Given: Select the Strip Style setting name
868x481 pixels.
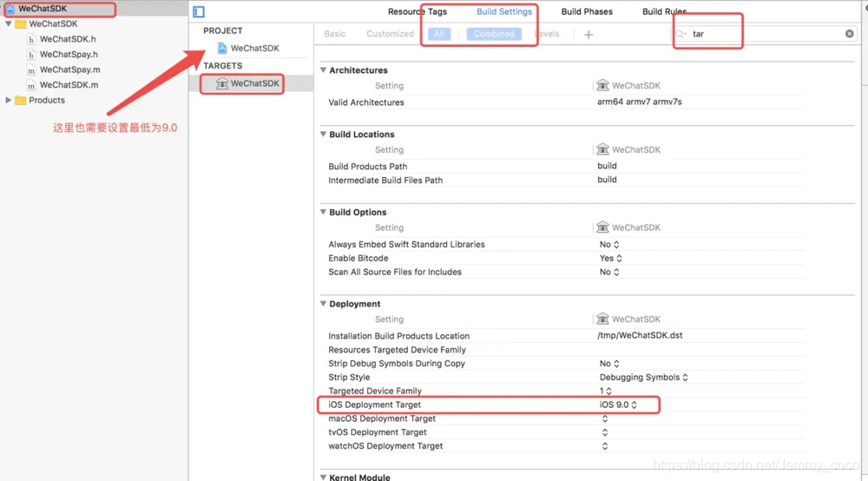Looking at the screenshot, I should (x=349, y=377).
